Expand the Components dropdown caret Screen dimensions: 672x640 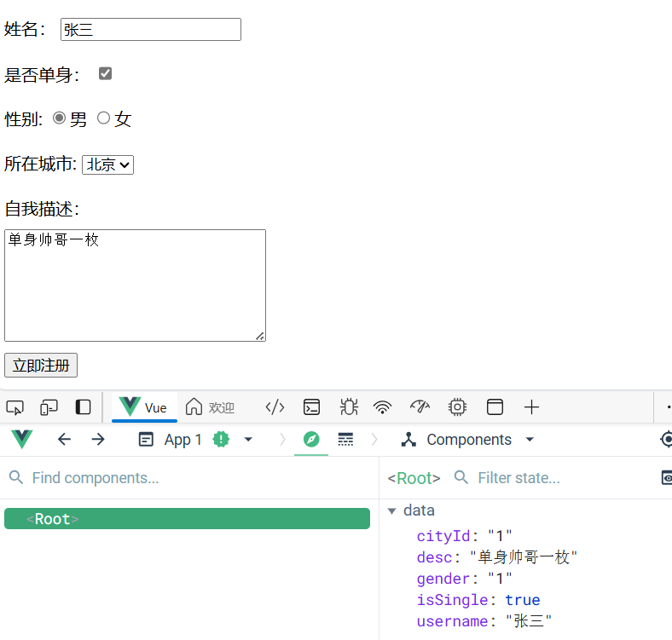pyautogui.click(x=530, y=440)
